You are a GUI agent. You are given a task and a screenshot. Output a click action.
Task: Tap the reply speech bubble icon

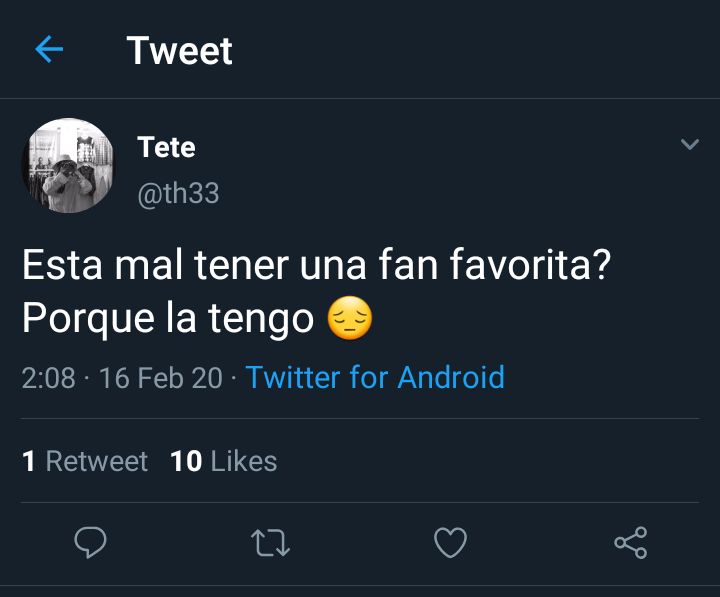tap(90, 542)
